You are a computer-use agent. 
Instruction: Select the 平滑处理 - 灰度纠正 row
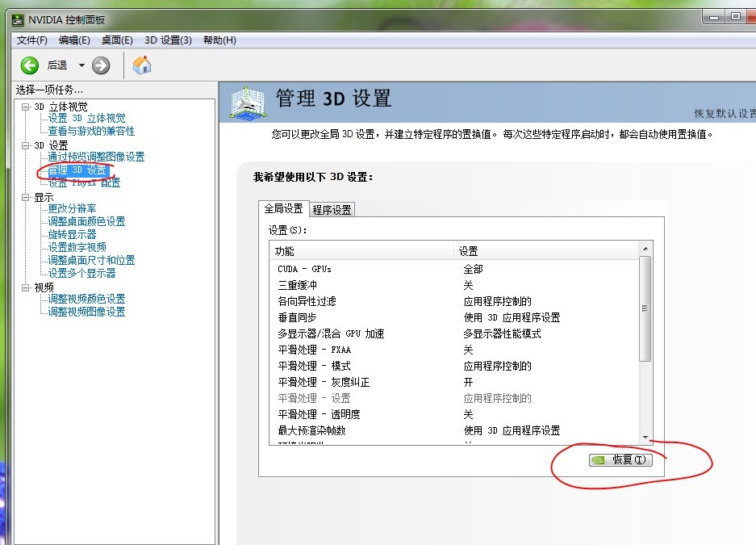[x=454, y=382]
